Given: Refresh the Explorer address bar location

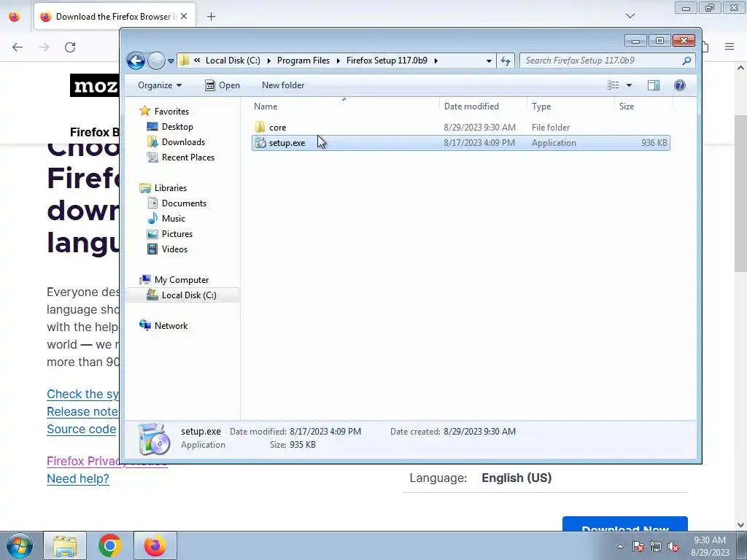Looking at the screenshot, I should coord(506,61).
